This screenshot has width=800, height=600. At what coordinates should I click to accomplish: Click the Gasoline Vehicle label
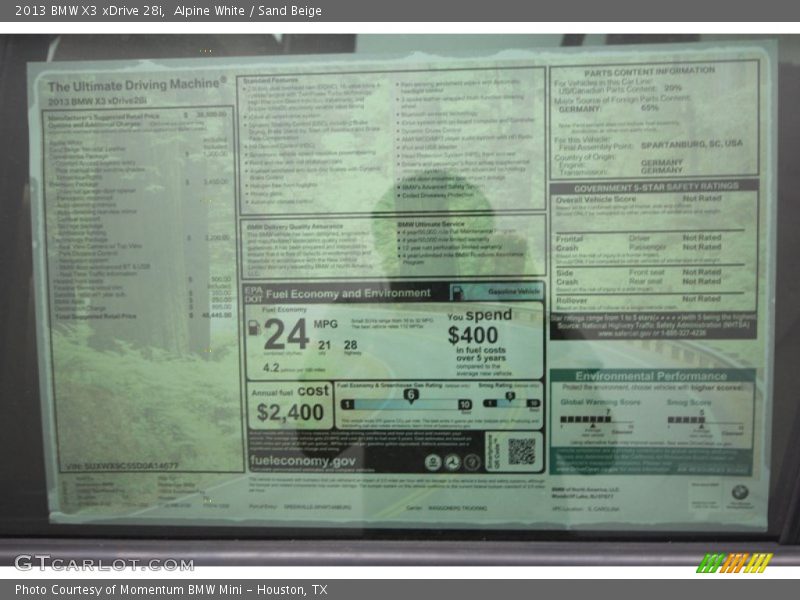(x=513, y=291)
